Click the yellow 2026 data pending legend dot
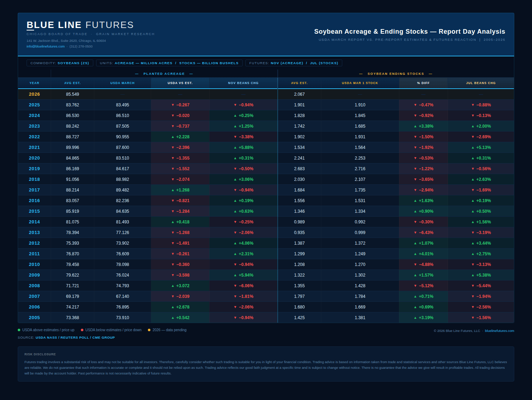The width and height of the screenshot is (532, 400). [149, 330]
